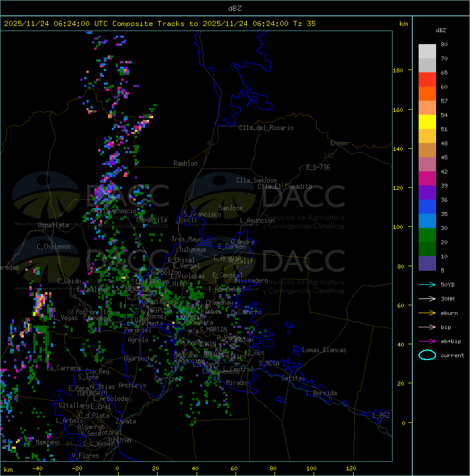This screenshot has height=476, width=470.
Task: Click the 'Tres_Mayo' map label
Action: [x=186, y=239]
